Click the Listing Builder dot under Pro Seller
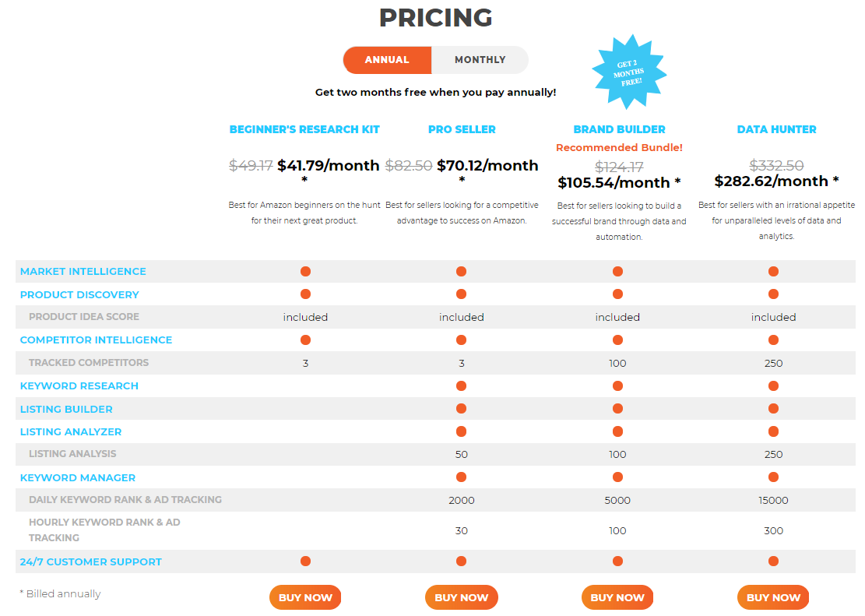 click(461, 407)
